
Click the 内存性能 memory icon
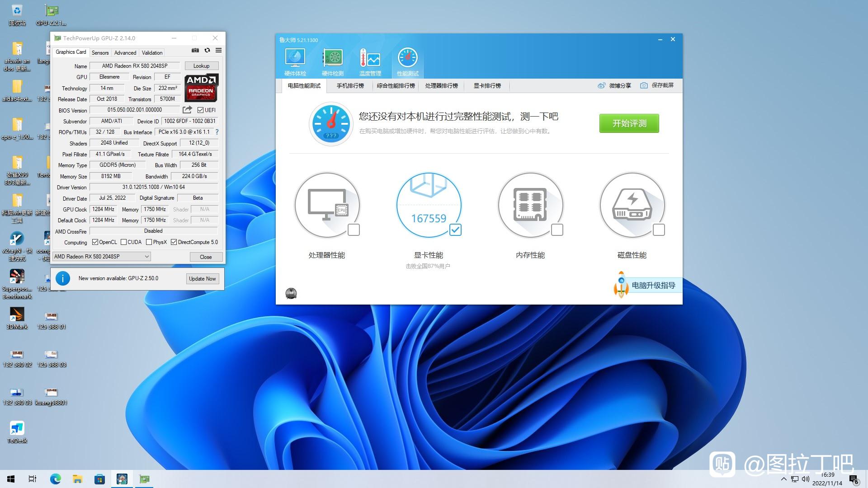[x=530, y=205]
